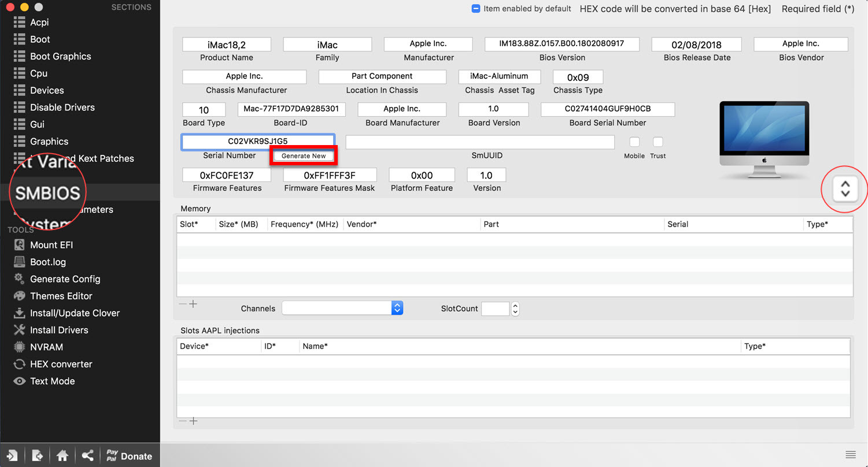The height and width of the screenshot is (467, 868).
Task: Click the Memory table Slot* column header
Action: coord(196,224)
